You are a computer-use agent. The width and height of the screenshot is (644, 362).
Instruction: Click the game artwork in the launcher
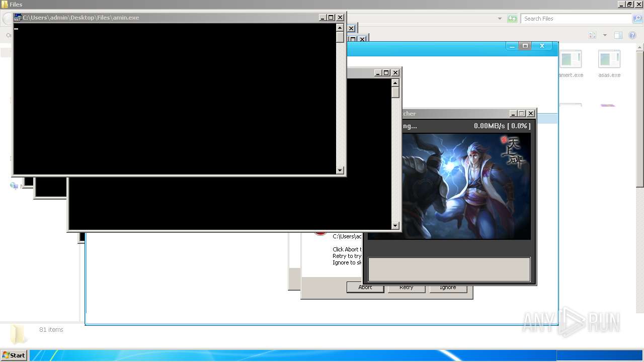coord(466,186)
